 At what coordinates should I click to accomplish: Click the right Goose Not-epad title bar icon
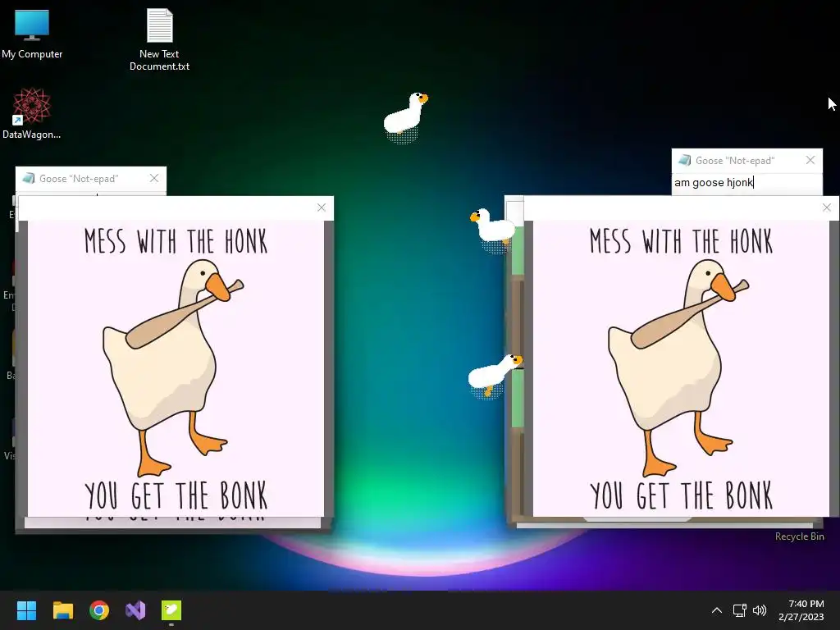pyautogui.click(x=684, y=160)
